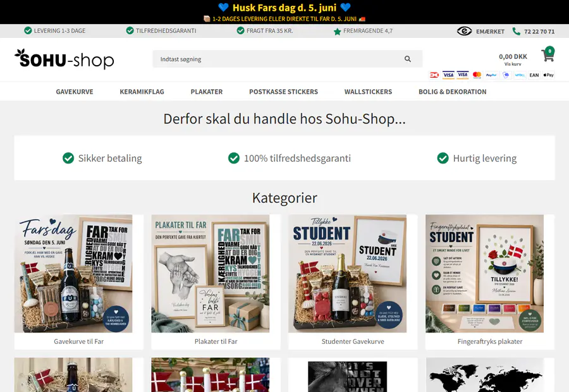Click the 1-2 DAGES LEVERING banner line
This screenshot has height=392, width=569.
tap(284, 19)
